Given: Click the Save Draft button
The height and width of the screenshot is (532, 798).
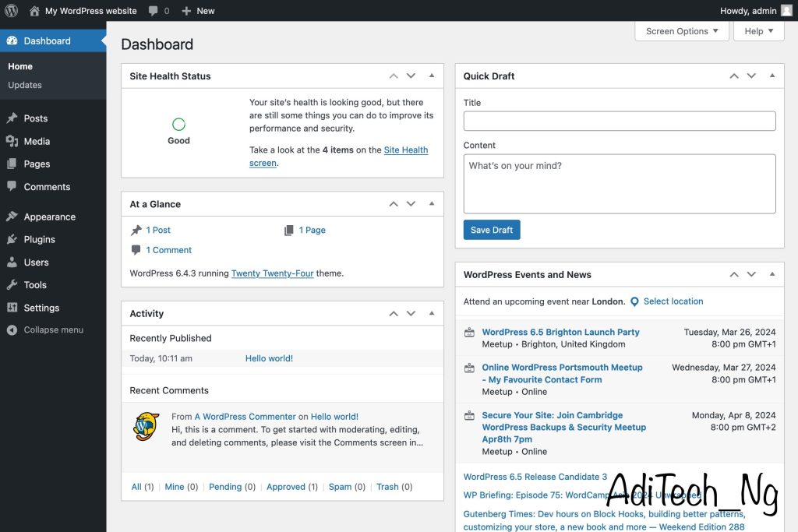Looking at the screenshot, I should pyautogui.click(x=492, y=230).
